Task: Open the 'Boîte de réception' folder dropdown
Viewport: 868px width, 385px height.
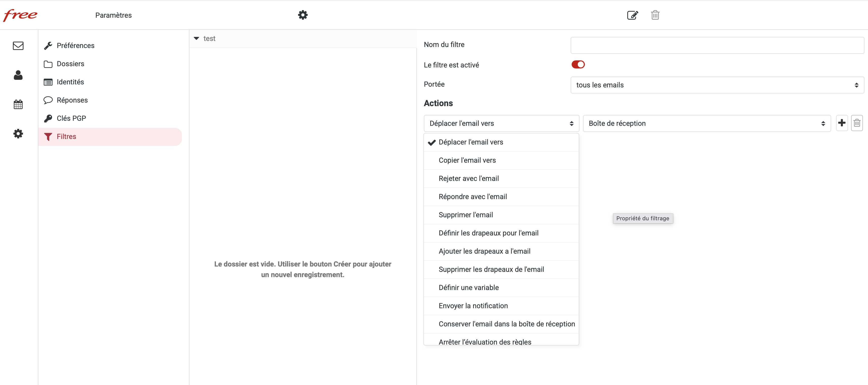Action: point(707,124)
